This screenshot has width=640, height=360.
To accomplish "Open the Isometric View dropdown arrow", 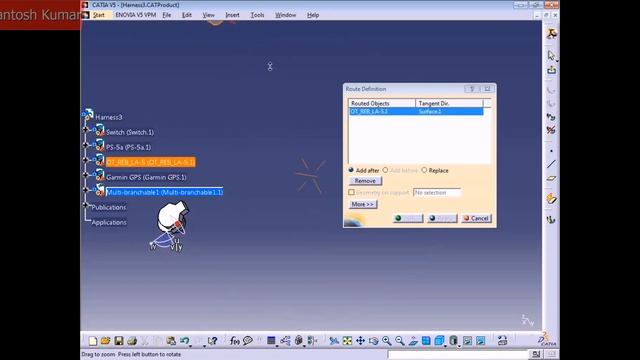I will (445, 345).
